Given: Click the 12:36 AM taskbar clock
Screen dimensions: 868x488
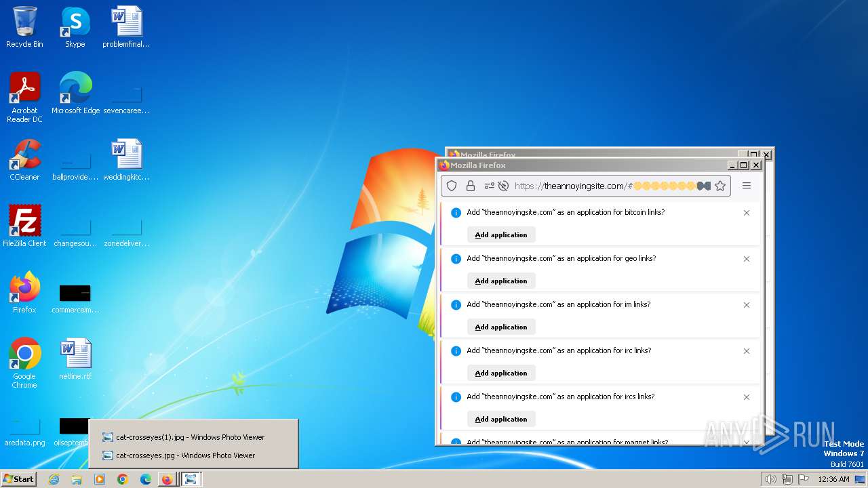Looking at the screenshot, I should [x=833, y=479].
